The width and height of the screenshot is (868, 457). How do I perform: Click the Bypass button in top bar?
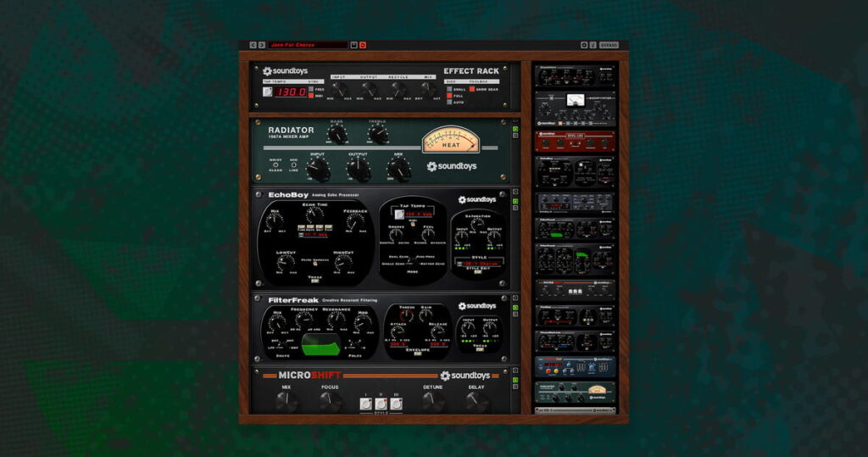(x=609, y=45)
